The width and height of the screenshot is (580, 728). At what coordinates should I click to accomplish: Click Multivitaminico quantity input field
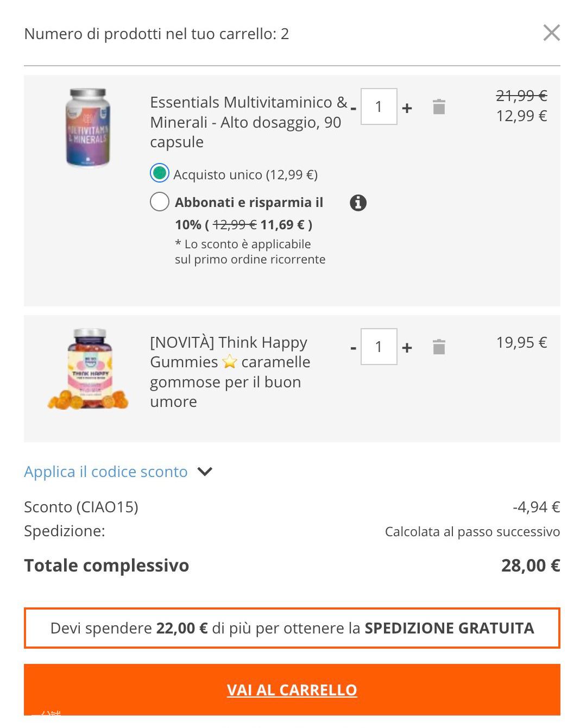(379, 106)
